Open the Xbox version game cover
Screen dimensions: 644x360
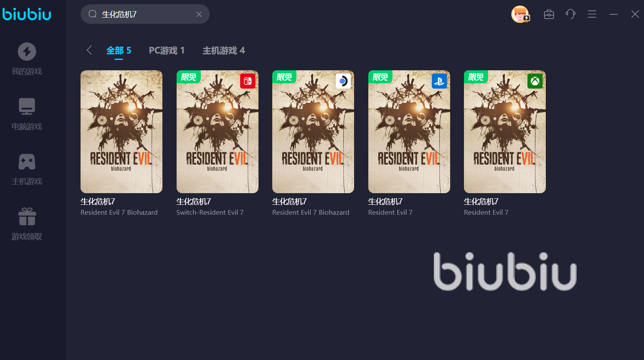point(505,131)
